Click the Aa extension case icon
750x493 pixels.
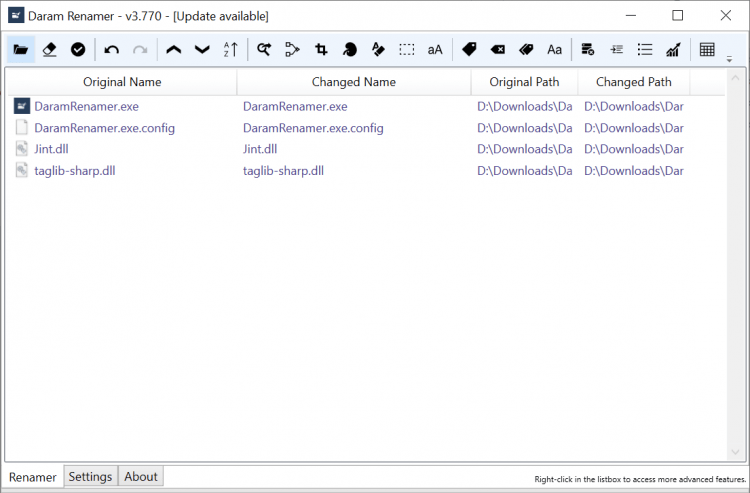pos(554,50)
